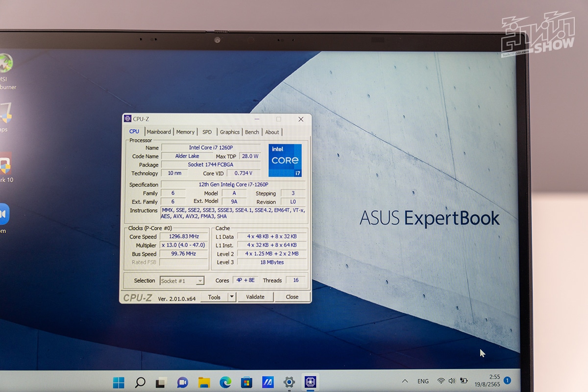
Task: Click the CPU-Z taskbar icon
Action: pos(310,382)
